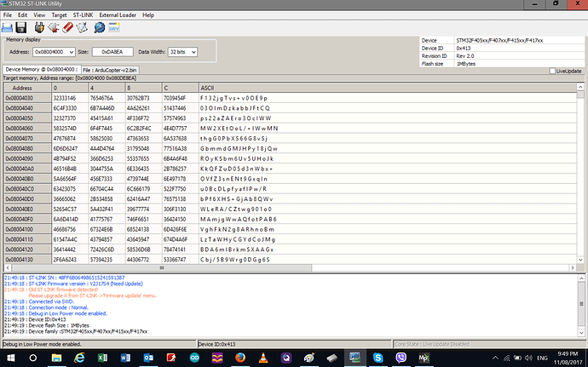Click the column 8 header
This screenshot has height=367, width=588.
(144, 88)
